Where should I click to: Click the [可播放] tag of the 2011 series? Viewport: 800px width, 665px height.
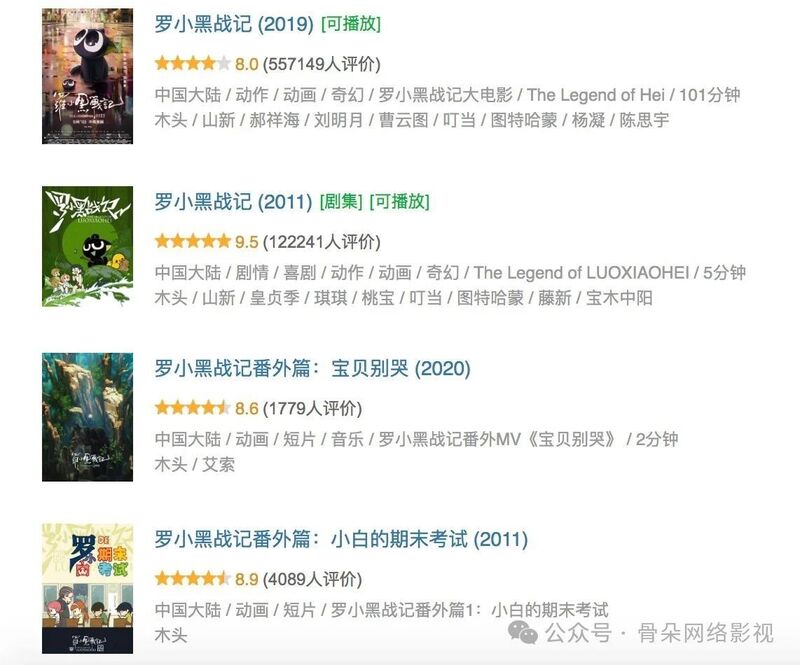tap(399, 202)
